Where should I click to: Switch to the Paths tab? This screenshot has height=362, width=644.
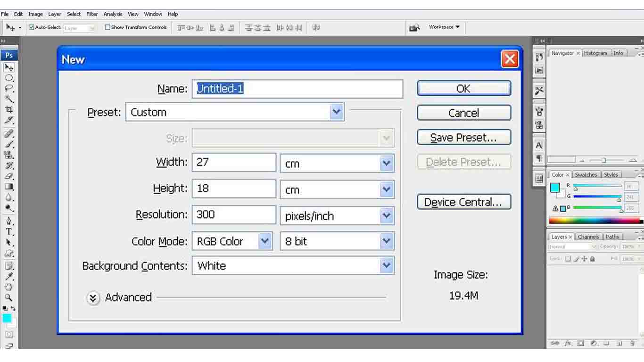click(612, 237)
